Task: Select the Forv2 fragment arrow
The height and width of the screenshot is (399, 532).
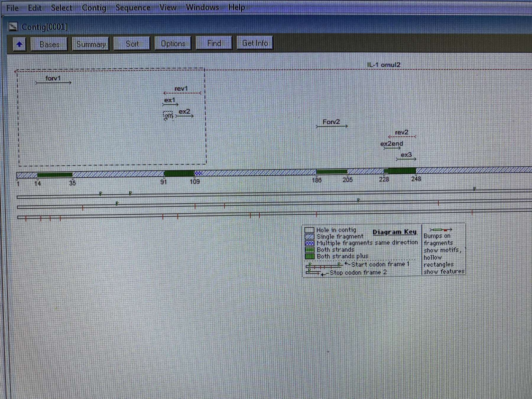Action: coord(332,126)
